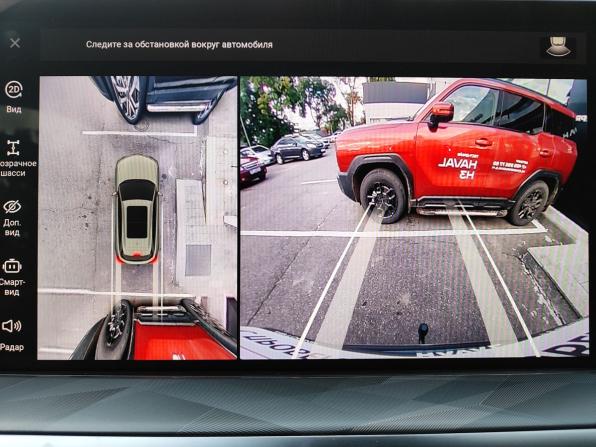Select the 'Доп. вид' label
The width and height of the screenshot is (596, 447).
12,228
